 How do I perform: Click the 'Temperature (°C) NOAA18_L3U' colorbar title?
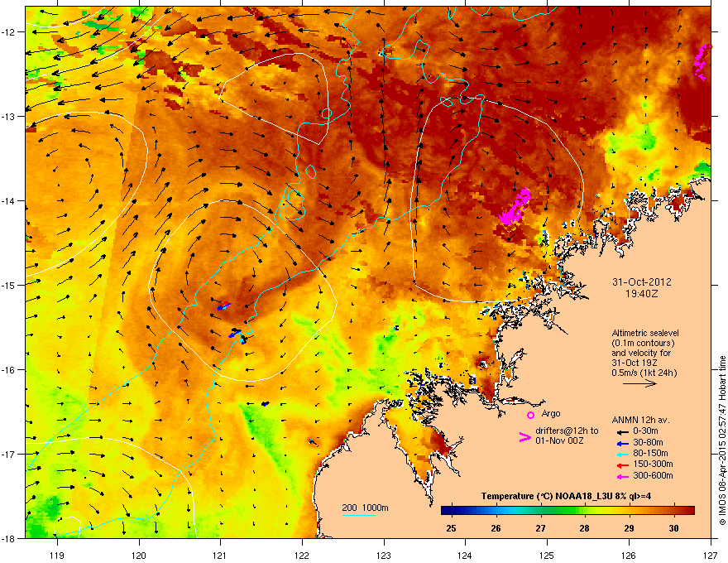tap(566, 496)
